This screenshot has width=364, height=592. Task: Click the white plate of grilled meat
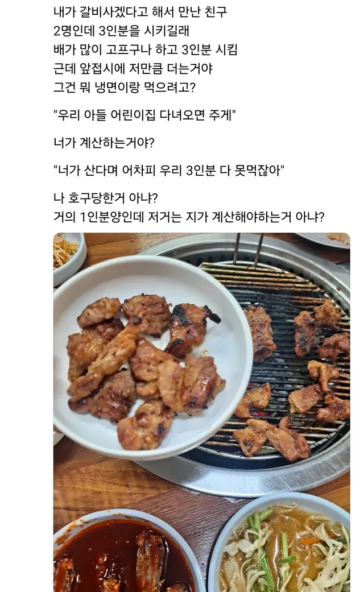pos(152,357)
